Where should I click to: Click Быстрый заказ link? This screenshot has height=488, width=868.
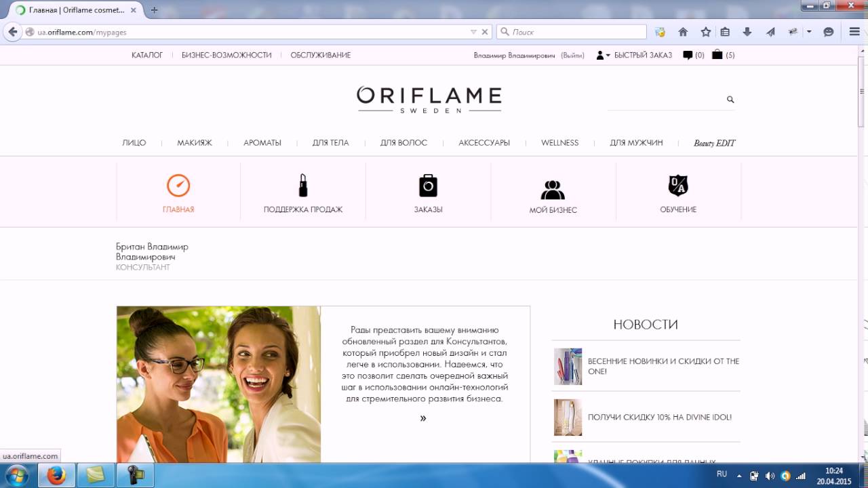pos(643,55)
